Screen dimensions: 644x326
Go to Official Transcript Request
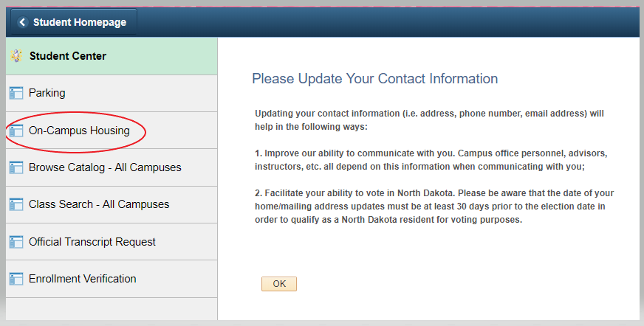[x=92, y=242]
